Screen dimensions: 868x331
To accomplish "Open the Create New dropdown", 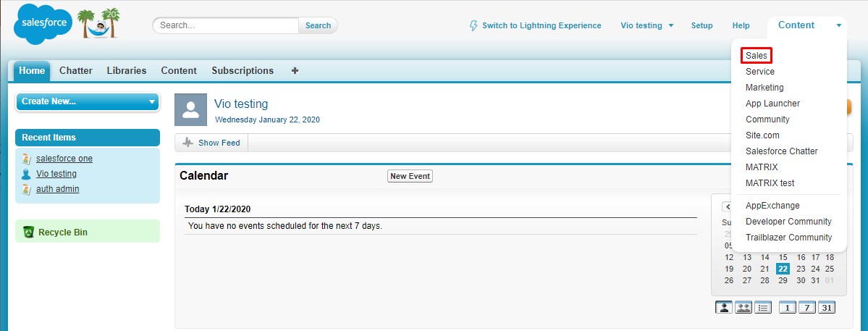I will 88,102.
